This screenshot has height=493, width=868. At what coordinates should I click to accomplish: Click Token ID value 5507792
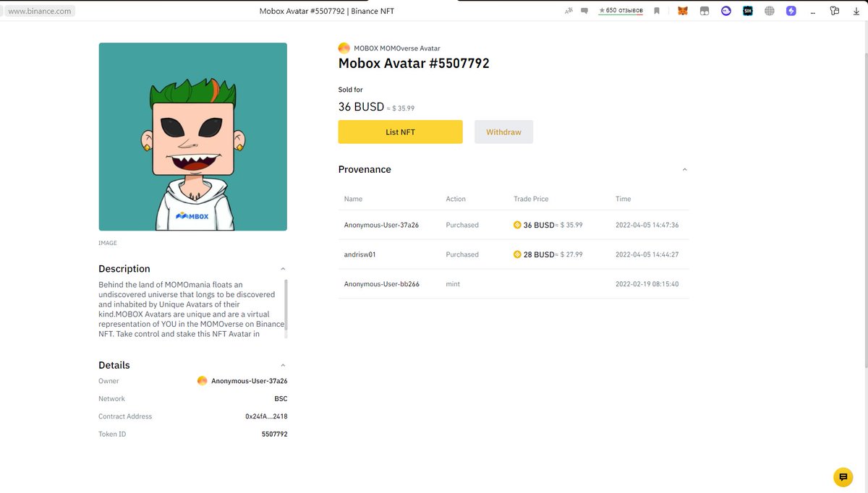pos(274,434)
